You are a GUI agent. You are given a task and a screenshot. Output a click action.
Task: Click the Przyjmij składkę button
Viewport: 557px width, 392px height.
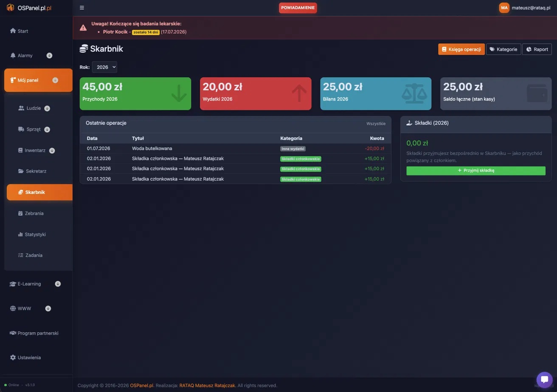pyautogui.click(x=476, y=171)
